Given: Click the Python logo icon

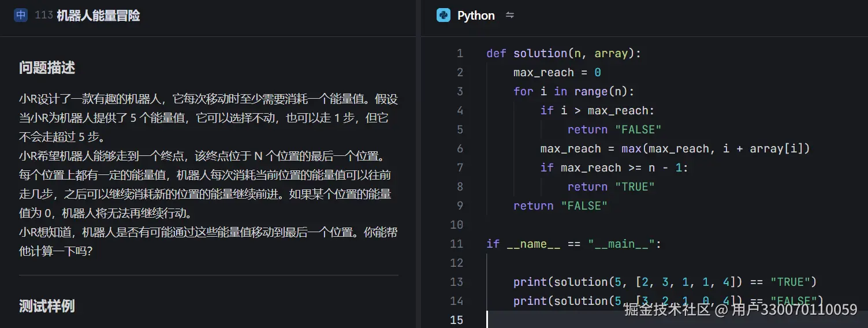Looking at the screenshot, I should (x=444, y=16).
